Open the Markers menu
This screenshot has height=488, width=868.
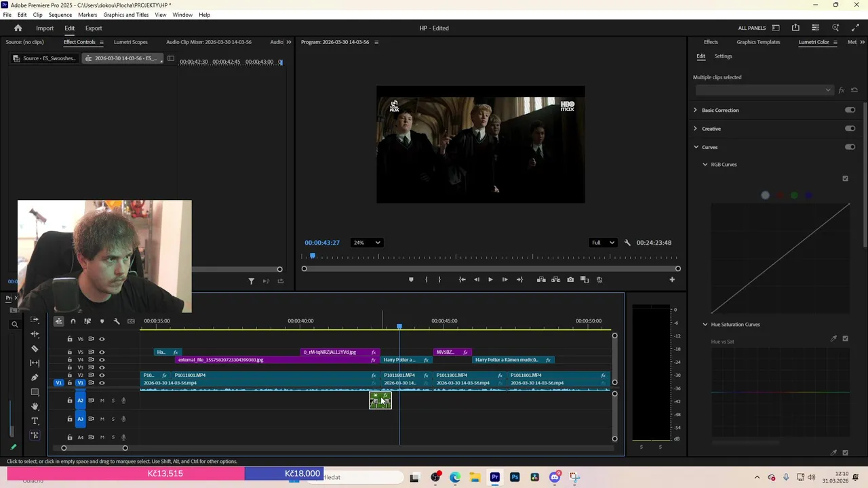tap(87, 14)
